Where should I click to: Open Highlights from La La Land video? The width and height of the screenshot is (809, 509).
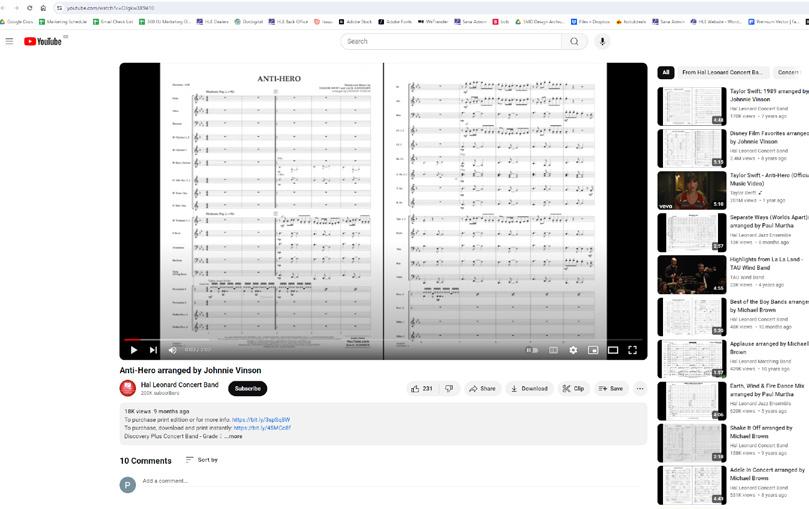[x=692, y=275]
